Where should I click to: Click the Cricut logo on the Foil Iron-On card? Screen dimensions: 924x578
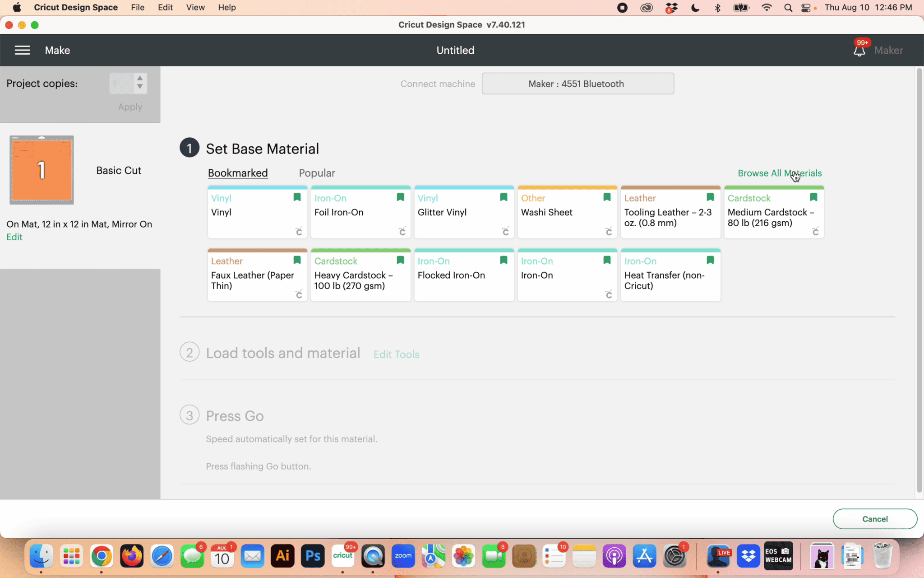[x=402, y=231]
